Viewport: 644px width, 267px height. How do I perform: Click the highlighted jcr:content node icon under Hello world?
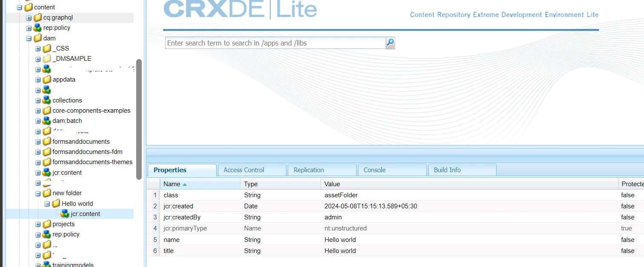[x=65, y=214]
